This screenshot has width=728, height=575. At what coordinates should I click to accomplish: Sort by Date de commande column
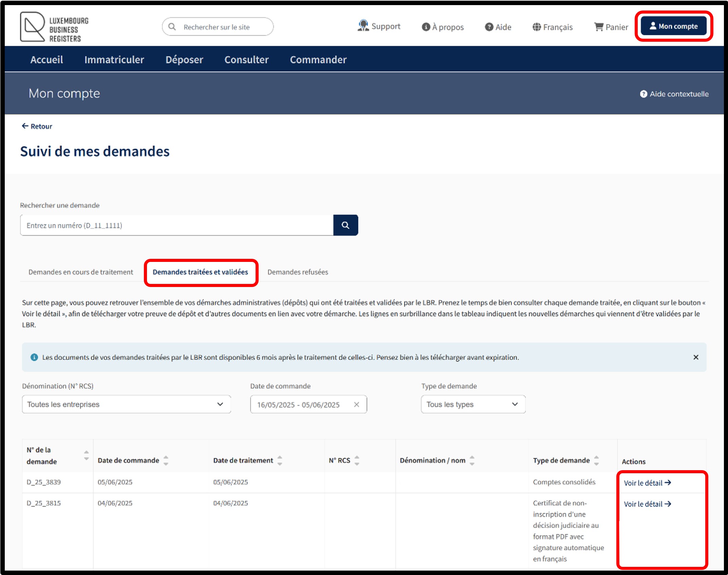pos(166,460)
